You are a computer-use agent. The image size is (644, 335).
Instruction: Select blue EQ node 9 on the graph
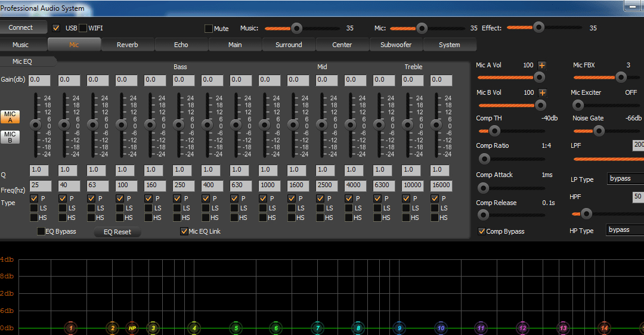(399, 328)
